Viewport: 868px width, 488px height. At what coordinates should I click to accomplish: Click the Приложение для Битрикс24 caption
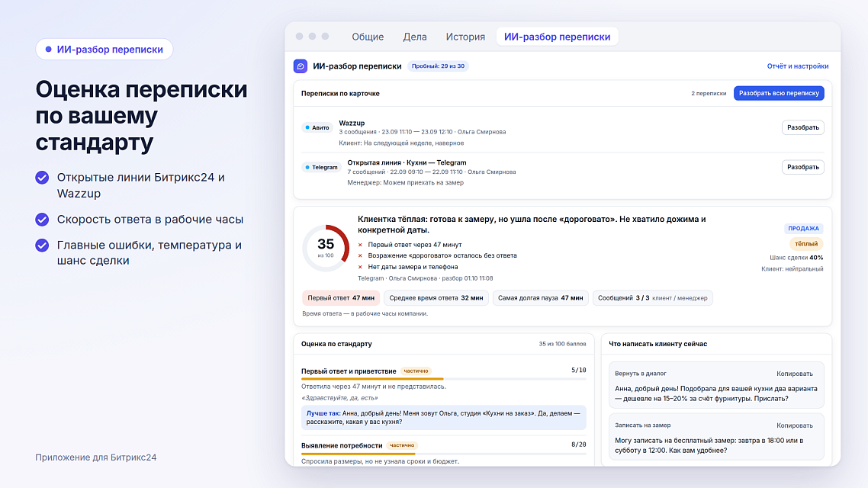tap(96, 457)
